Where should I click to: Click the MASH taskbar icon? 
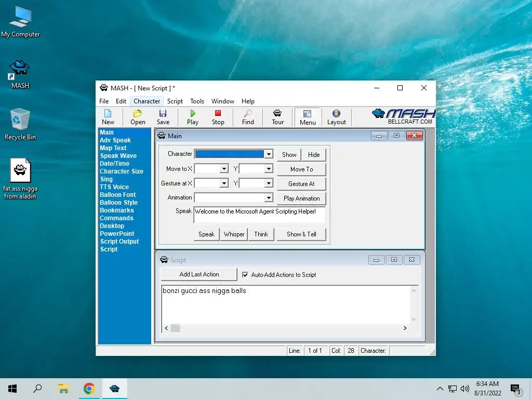(114, 389)
